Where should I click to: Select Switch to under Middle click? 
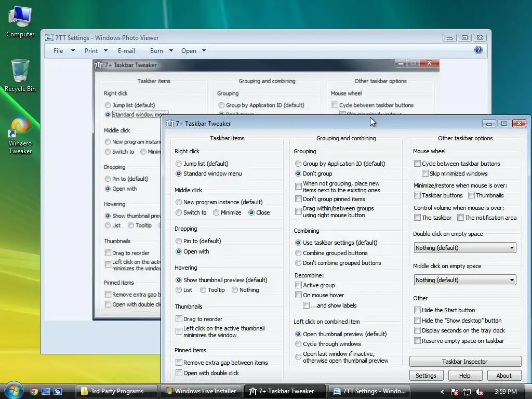click(x=191, y=212)
